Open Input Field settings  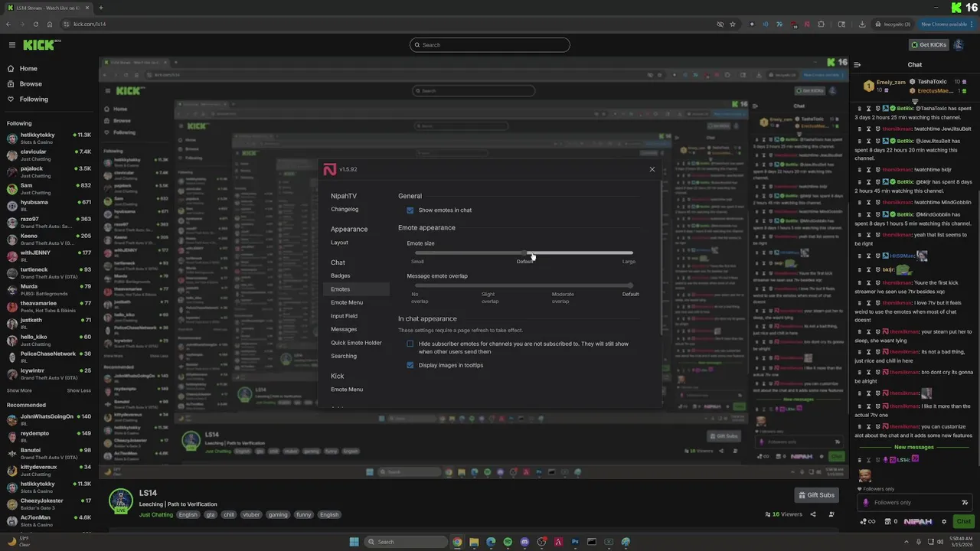pyautogui.click(x=344, y=316)
